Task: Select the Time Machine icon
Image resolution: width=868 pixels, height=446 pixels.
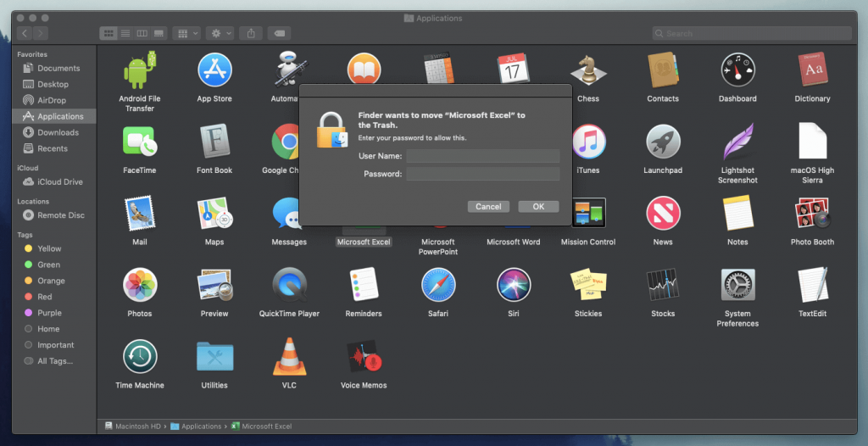Action: click(140, 356)
